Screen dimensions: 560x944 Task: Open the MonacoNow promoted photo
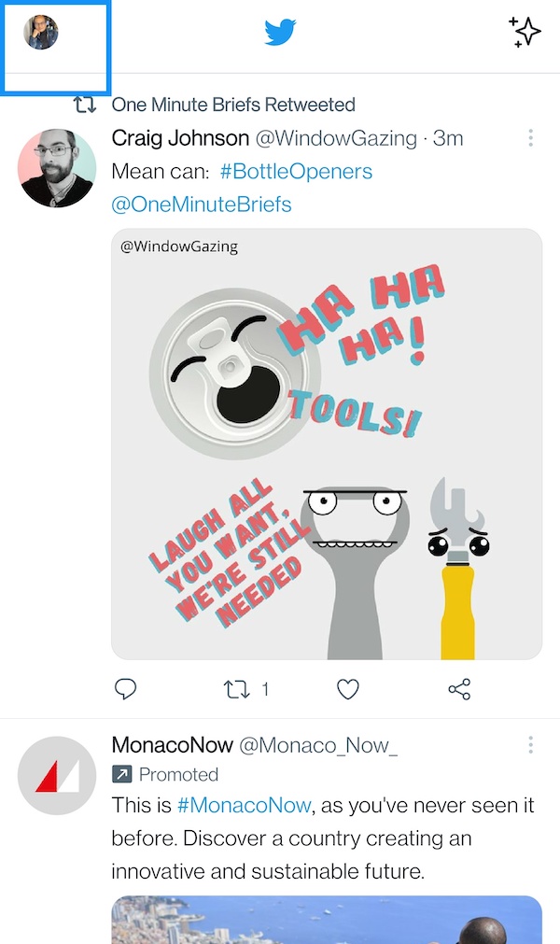(x=327, y=921)
